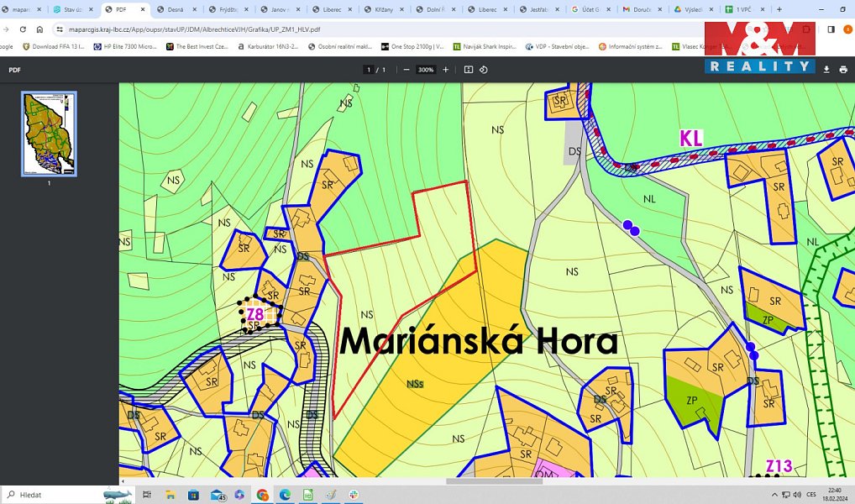Image resolution: width=855 pixels, height=504 pixels.
Task: Click the Mariánská Hora map label
Action: [x=479, y=341]
